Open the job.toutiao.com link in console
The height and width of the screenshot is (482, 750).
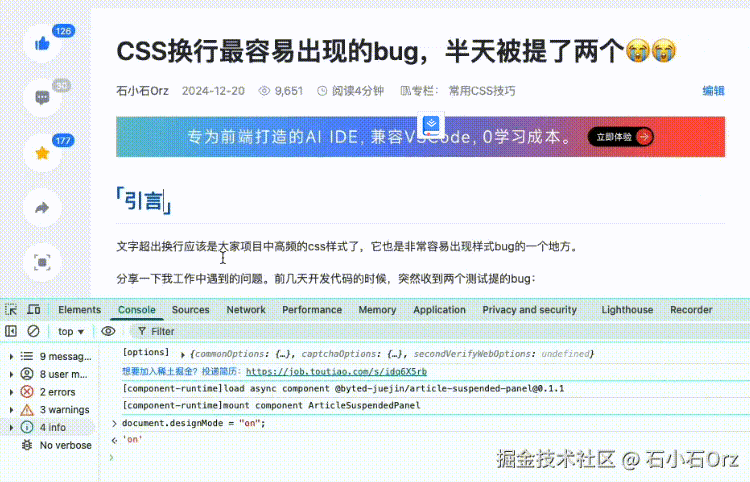pos(336,372)
